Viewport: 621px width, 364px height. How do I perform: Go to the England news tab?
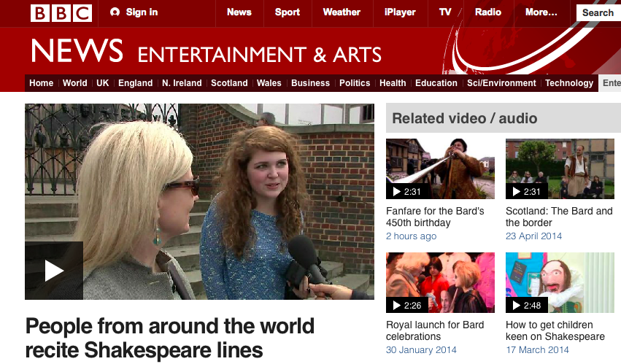(x=136, y=83)
